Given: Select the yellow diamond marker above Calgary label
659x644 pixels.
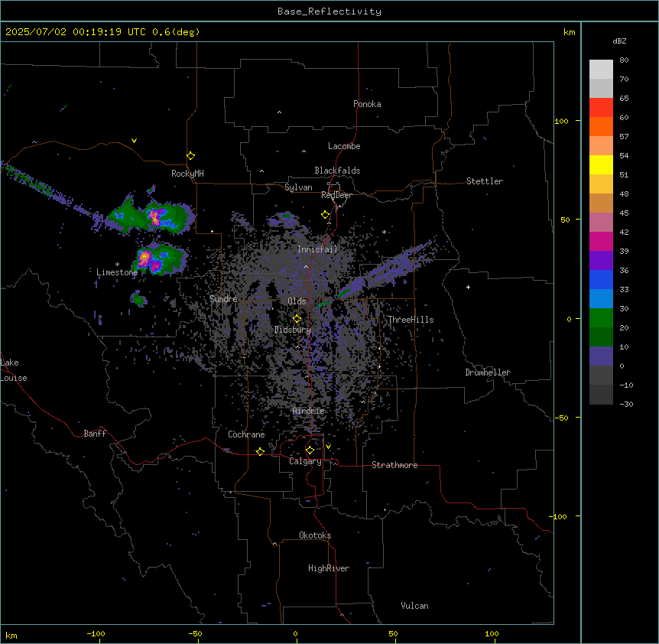Looking at the screenshot, I should click(310, 450).
